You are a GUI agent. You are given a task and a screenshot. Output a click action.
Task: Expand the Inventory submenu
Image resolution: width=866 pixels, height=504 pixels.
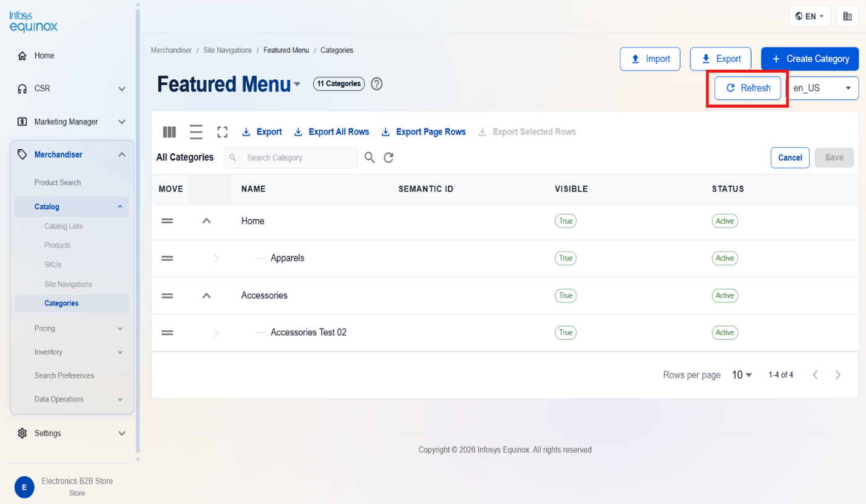[120, 352]
